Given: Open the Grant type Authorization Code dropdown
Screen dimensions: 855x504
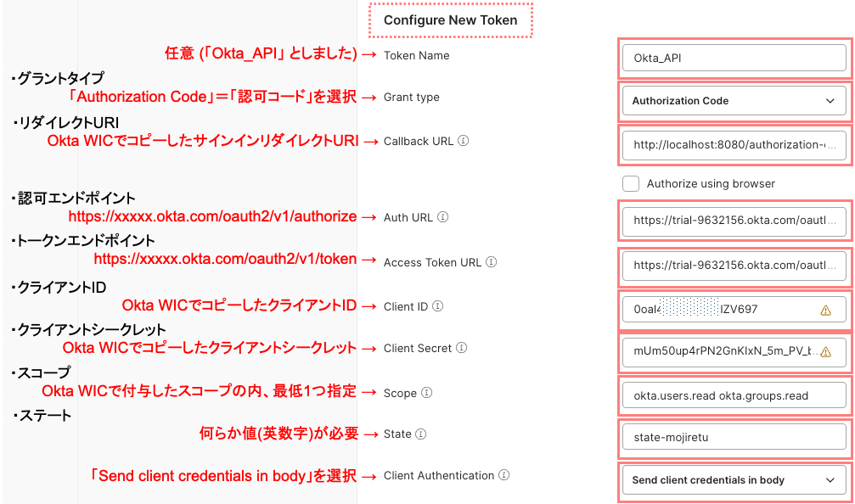Looking at the screenshot, I should point(734,100).
